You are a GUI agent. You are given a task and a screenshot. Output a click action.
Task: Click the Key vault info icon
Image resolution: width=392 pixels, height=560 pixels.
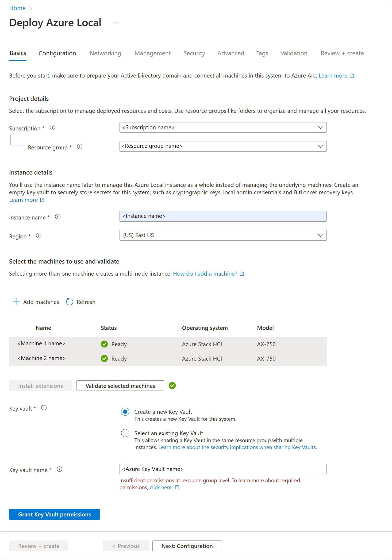pos(44,408)
